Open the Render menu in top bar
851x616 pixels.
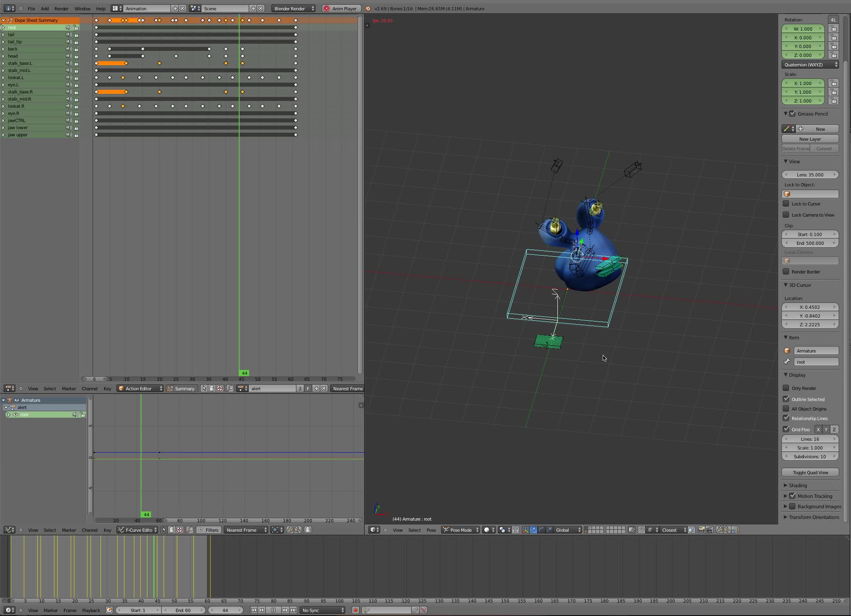[x=61, y=8]
